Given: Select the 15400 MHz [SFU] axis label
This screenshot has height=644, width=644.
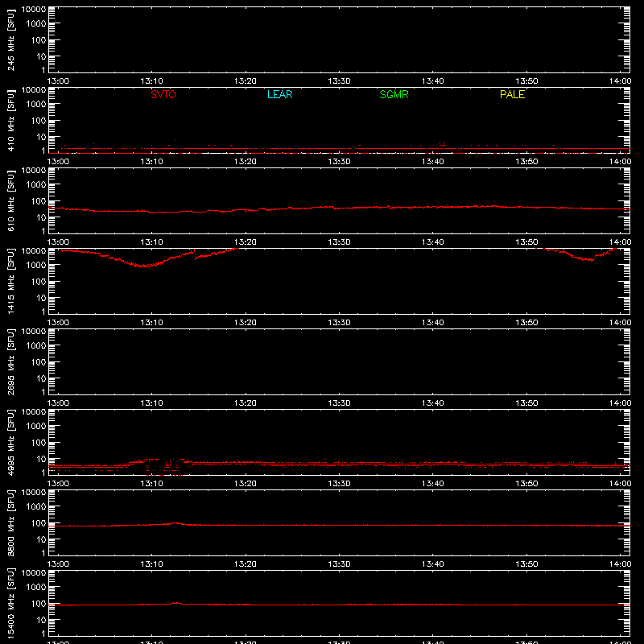Looking at the screenshot, I should pyautogui.click(x=10, y=603).
